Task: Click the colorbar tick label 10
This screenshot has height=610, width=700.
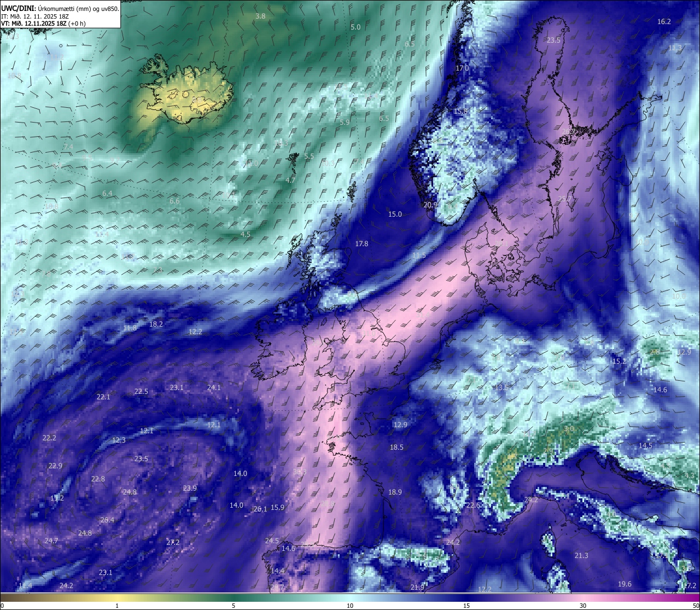Action: (350, 606)
